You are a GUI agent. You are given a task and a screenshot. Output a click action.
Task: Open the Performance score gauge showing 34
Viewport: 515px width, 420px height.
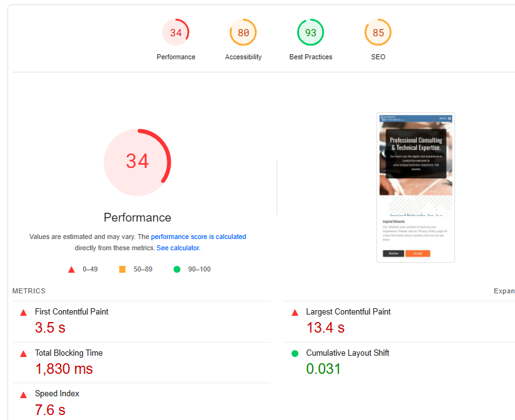[175, 32]
